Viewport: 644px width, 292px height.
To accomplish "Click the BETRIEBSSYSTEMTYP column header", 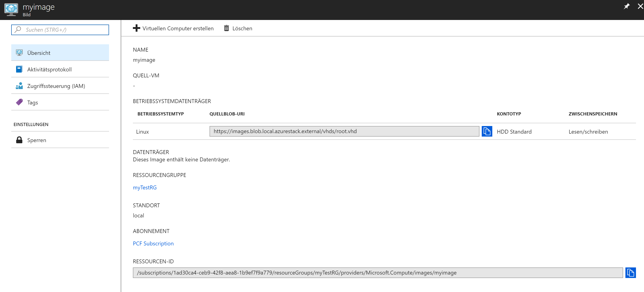I will tap(160, 114).
